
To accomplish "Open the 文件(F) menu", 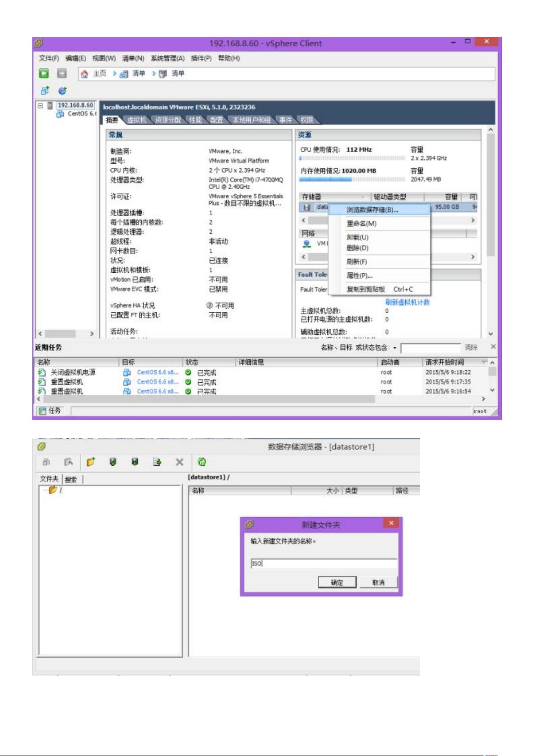I will tap(49, 58).
